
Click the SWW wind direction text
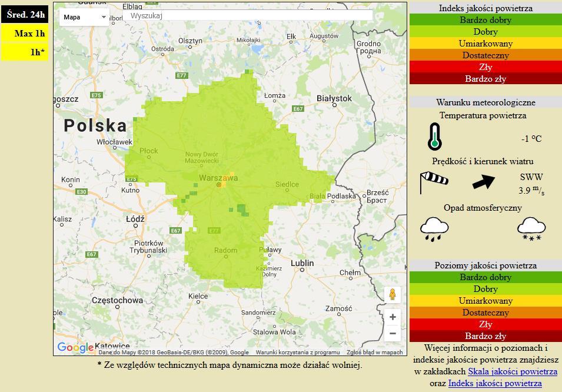coord(531,177)
